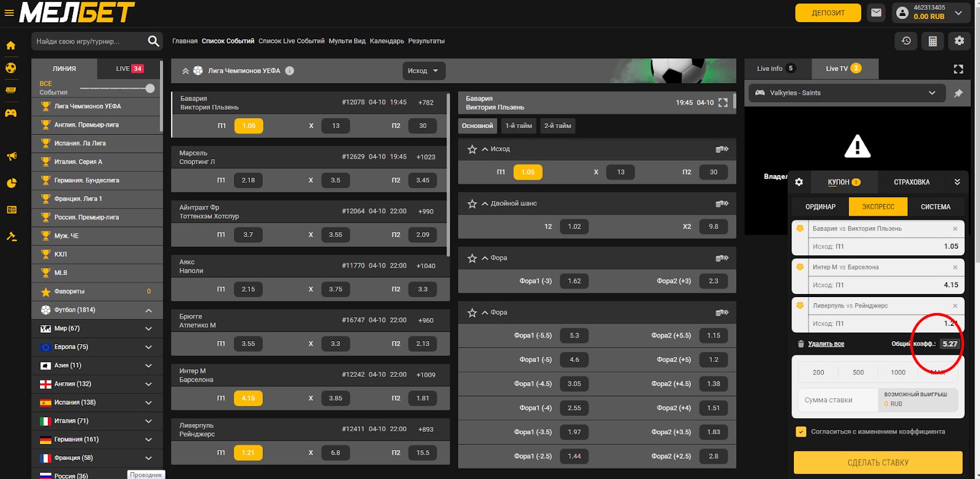Screen dimensions: 980x479
Task: Select Фора1 (-3) odds 1.62
Action: [574, 281]
